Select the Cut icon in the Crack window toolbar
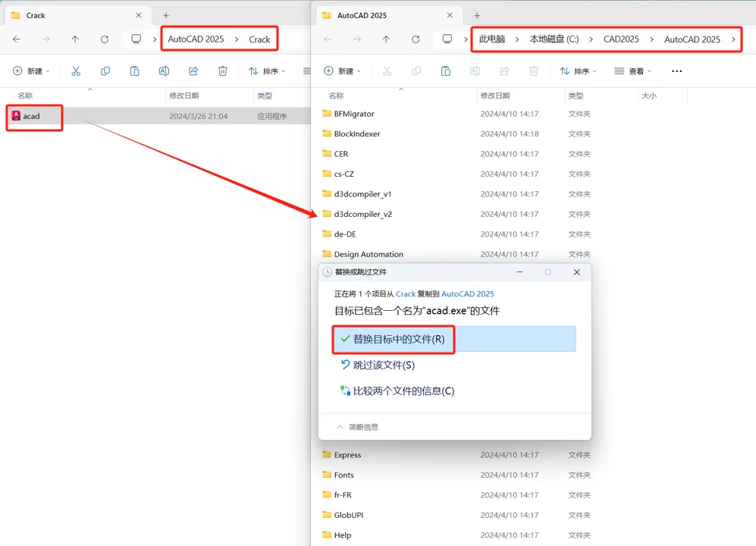 (75, 71)
